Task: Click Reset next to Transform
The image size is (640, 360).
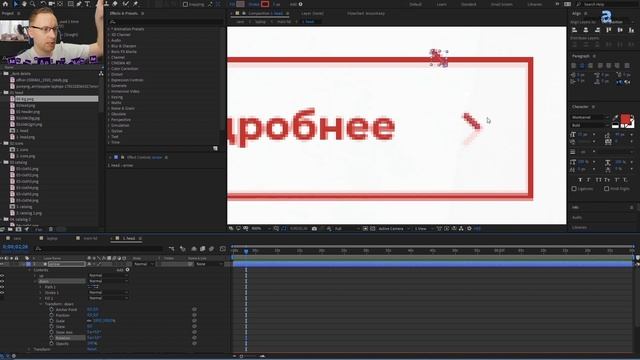Action: point(92,349)
